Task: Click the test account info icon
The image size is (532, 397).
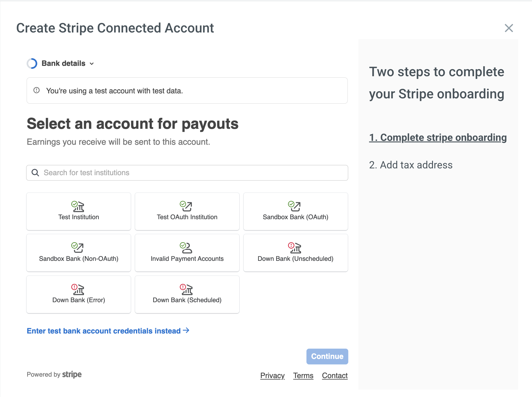Action: point(37,90)
